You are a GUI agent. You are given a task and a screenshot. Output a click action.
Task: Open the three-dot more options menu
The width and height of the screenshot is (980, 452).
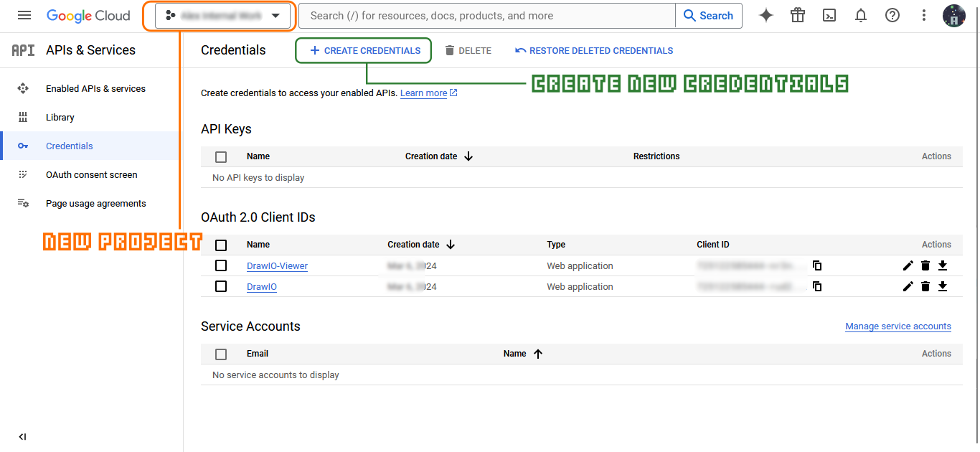pyautogui.click(x=924, y=15)
